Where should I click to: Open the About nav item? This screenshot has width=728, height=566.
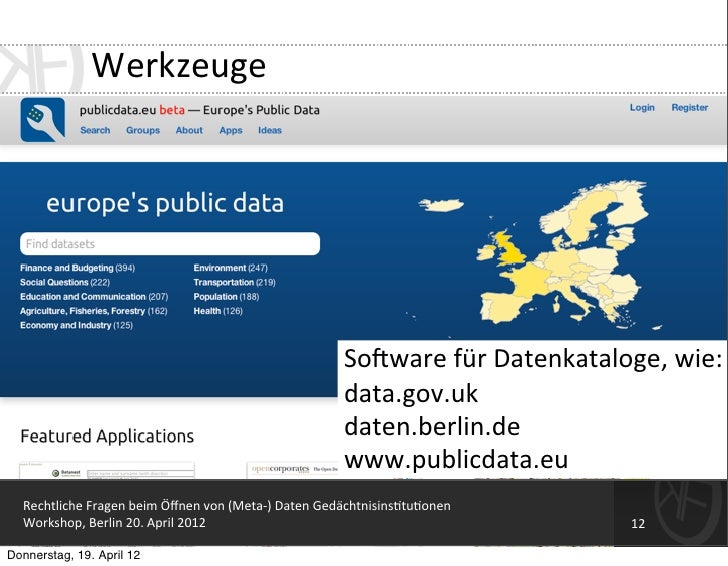point(189,130)
